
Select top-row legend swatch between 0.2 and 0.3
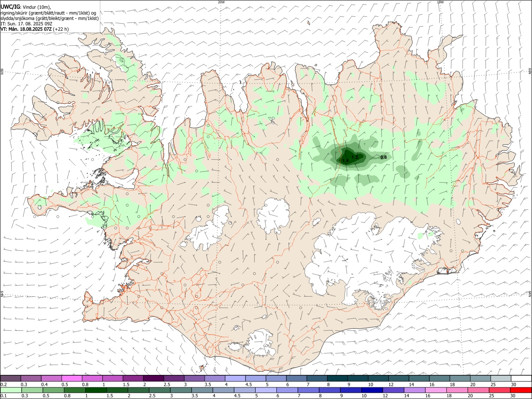point(11,378)
